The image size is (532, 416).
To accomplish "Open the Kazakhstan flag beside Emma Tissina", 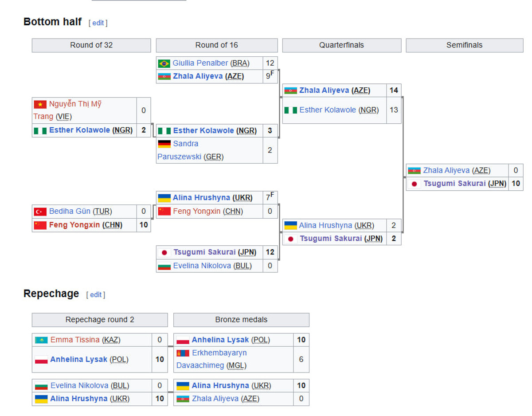I will (41, 340).
